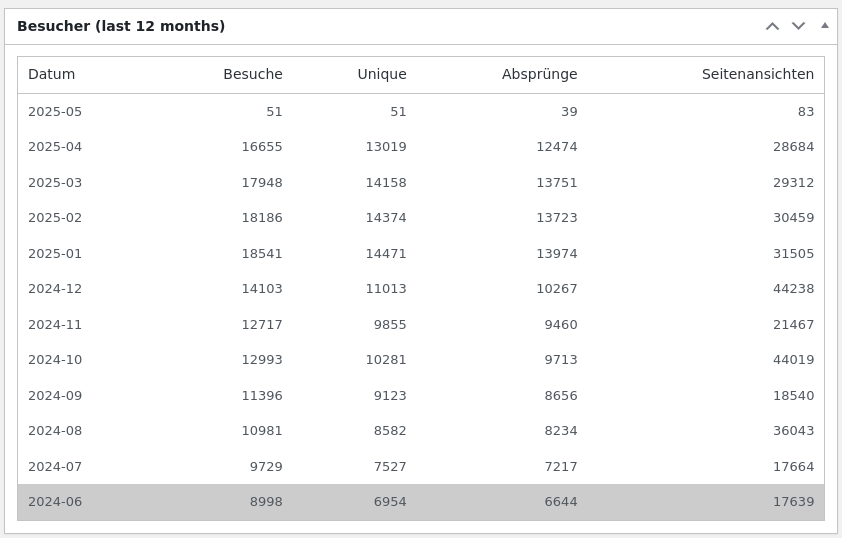
Task: Click the 2025-05 date row
Action: coord(421,112)
